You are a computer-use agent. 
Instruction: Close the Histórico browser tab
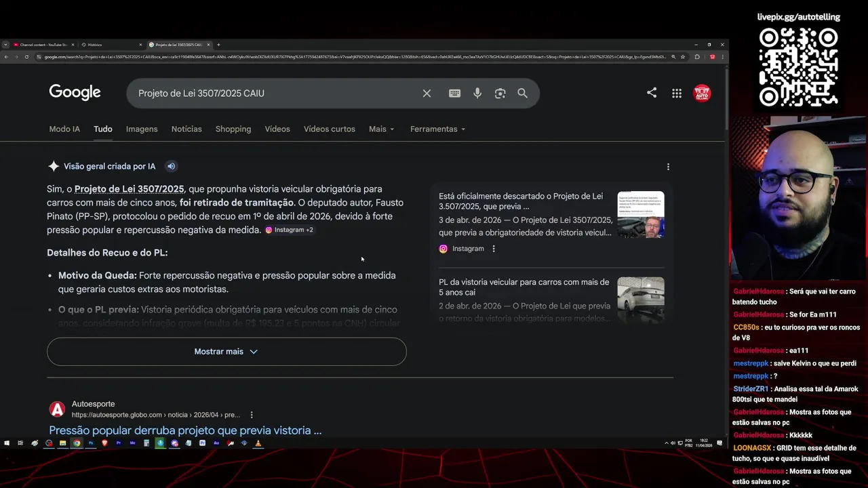140,45
